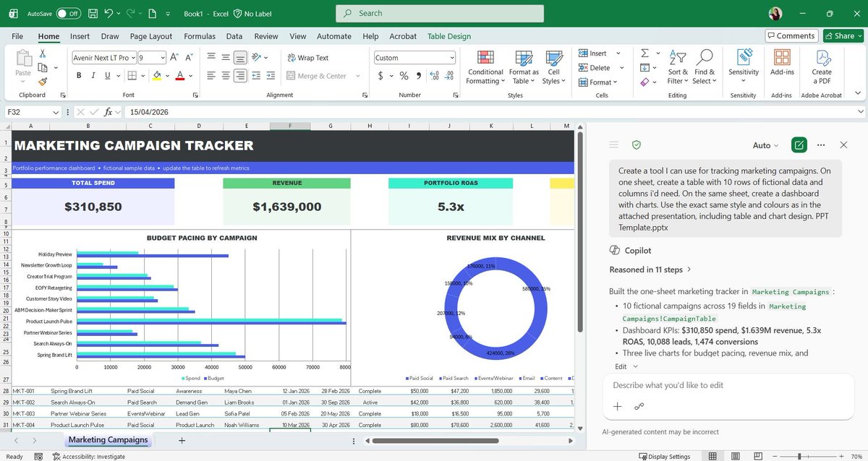The width and height of the screenshot is (868, 461).
Task: Toggle the AutoSave switch
Action: [68, 13]
